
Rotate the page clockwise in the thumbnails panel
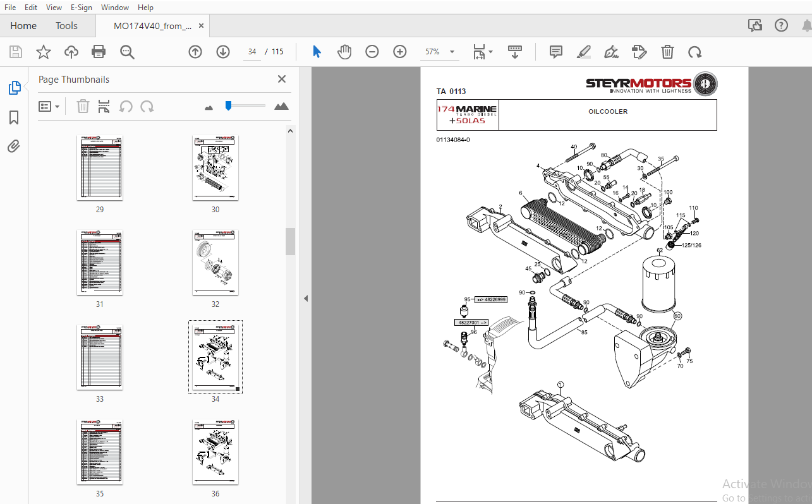(x=147, y=107)
